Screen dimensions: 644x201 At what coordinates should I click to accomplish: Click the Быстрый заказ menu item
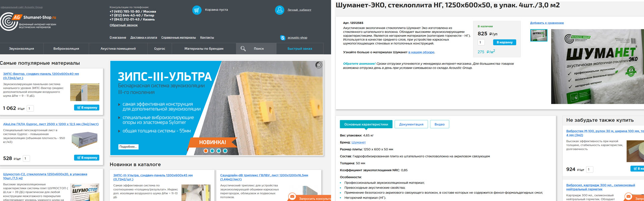point(300,49)
